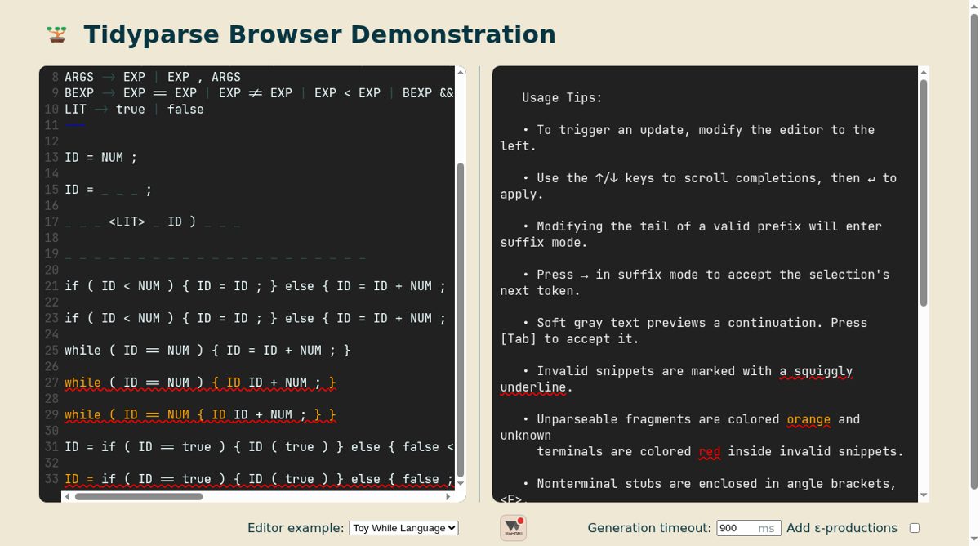980x546 pixels.
Task: Click the editor scroll-up arrow
Action: coord(461,73)
